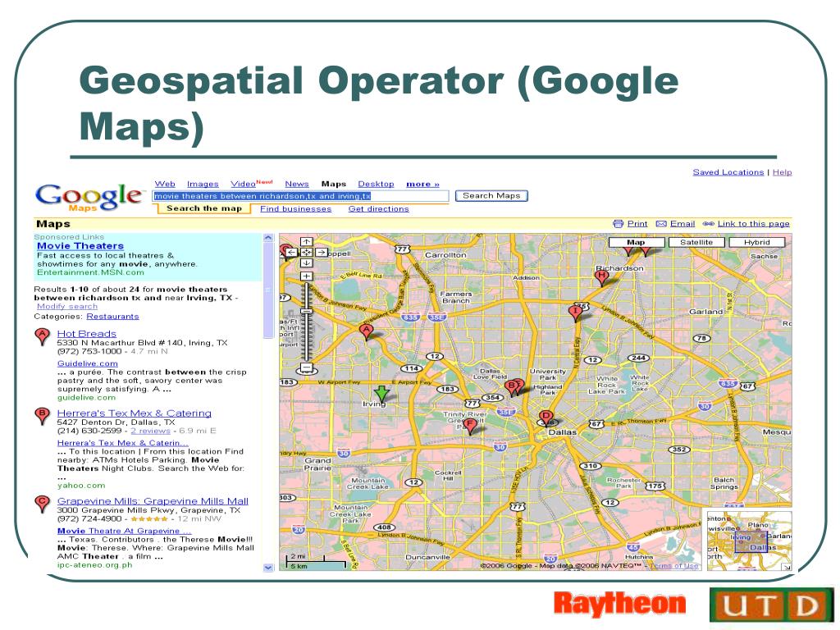
Task: Switch map to Satellite view
Action: (x=696, y=242)
